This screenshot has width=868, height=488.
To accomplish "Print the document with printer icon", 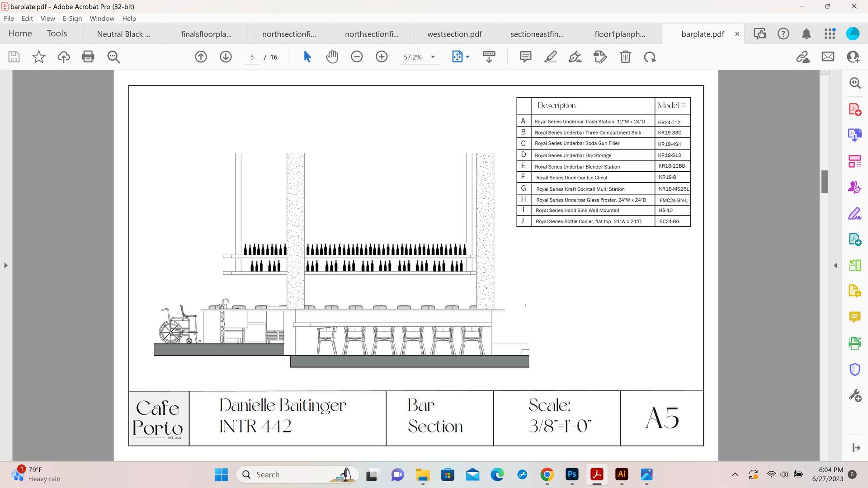I will [x=88, y=57].
